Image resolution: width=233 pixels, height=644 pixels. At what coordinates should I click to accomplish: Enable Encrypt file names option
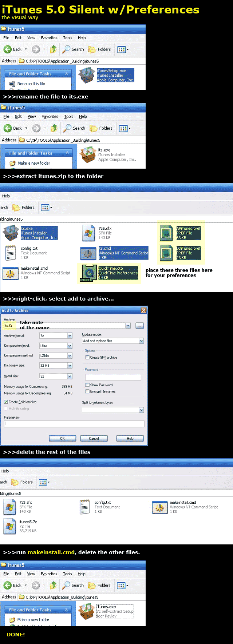[x=87, y=391]
